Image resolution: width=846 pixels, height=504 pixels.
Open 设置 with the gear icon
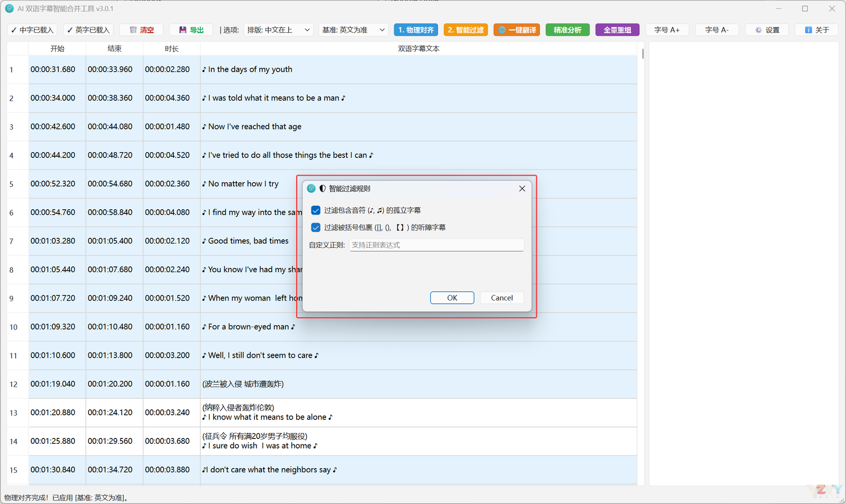[x=767, y=30]
